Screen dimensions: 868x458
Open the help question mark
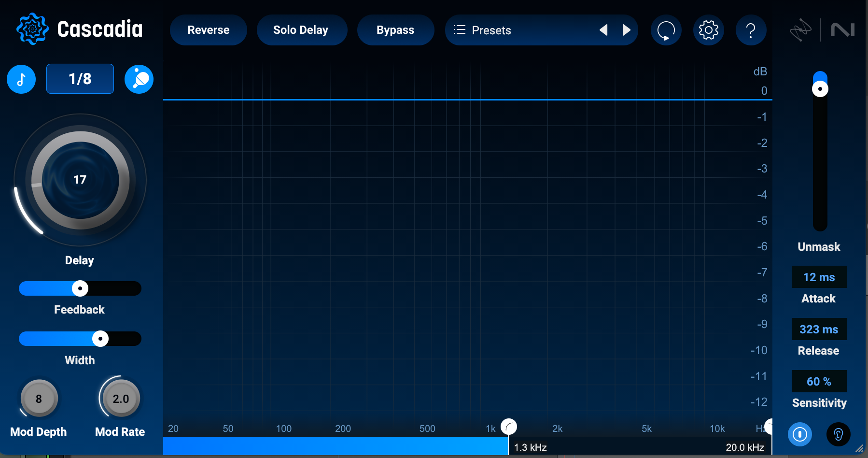[751, 30]
